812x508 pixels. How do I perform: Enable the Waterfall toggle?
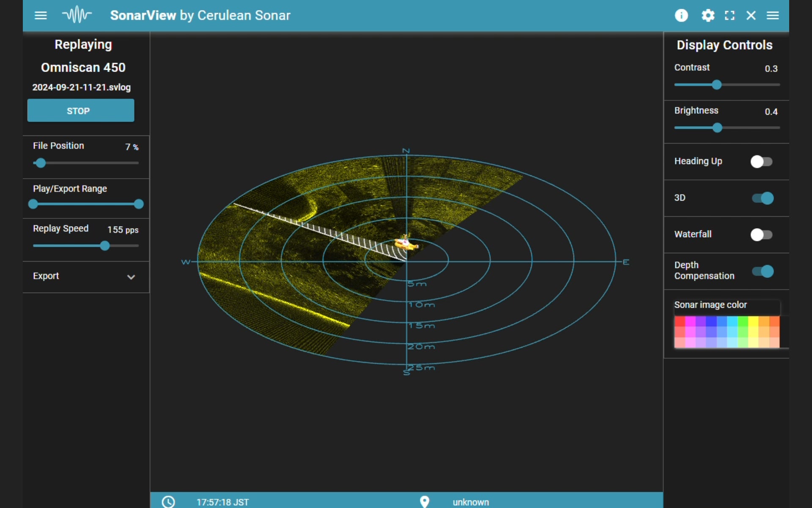point(761,235)
